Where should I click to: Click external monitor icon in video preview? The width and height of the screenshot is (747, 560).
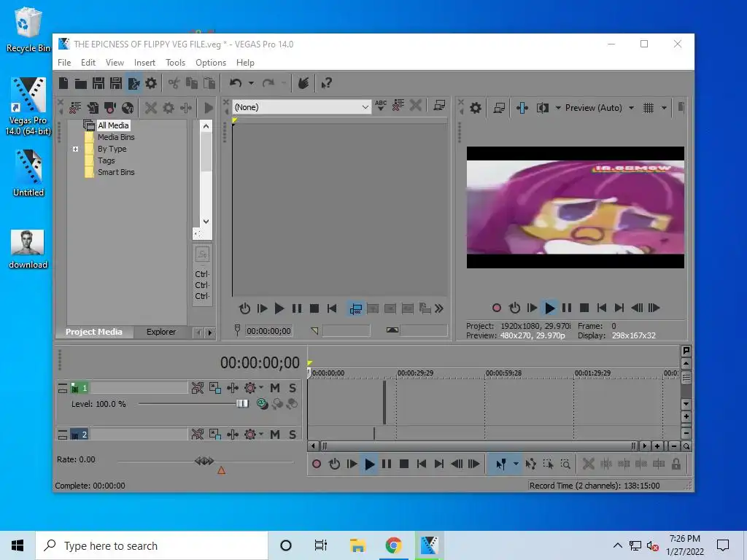click(499, 108)
